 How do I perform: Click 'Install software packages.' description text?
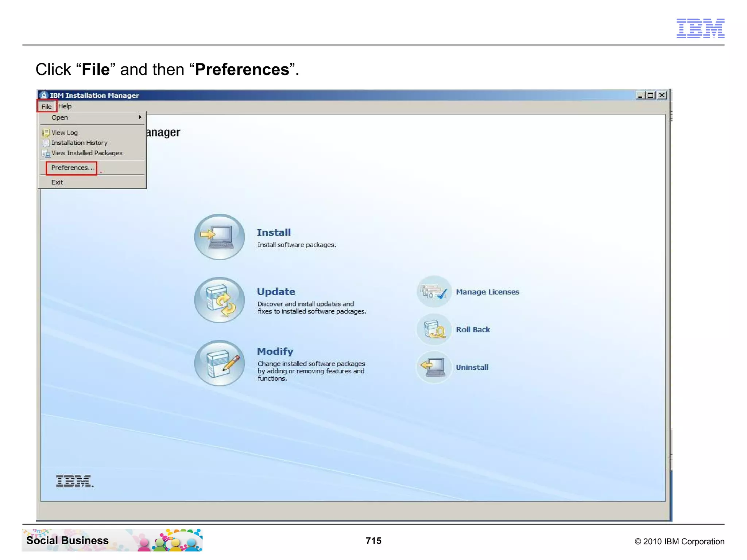(297, 245)
